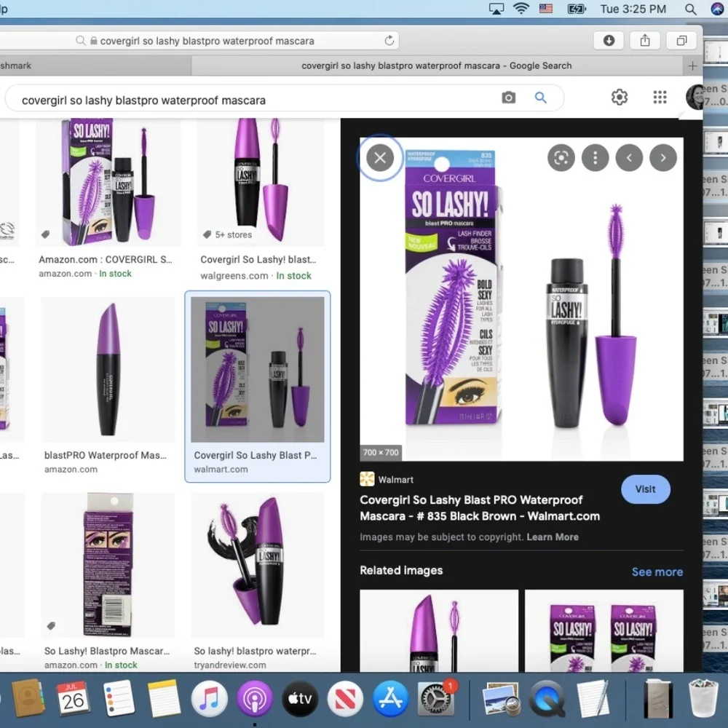Click the Safari share icon
The height and width of the screenshot is (728, 728).
(x=645, y=41)
